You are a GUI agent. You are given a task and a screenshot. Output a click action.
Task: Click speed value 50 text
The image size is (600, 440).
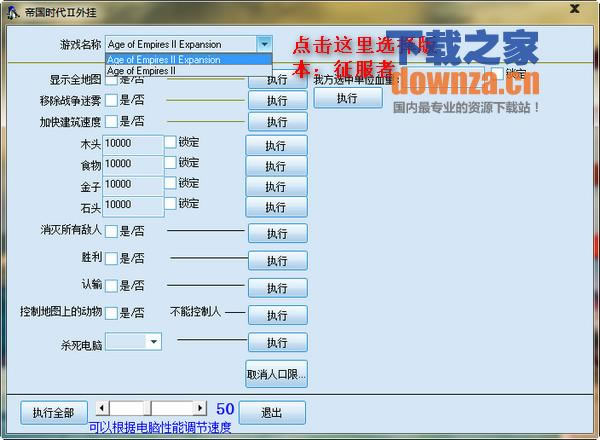(225, 409)
